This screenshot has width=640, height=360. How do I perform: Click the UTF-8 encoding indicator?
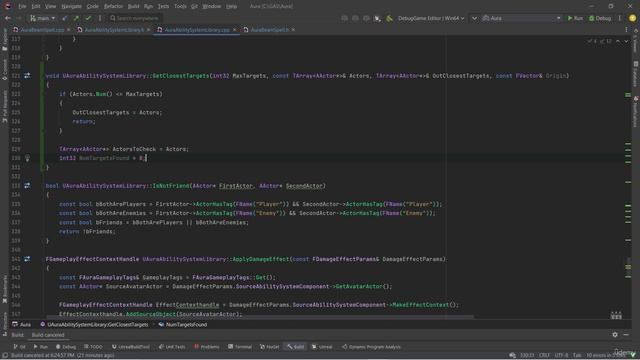[x=561, y=355]
